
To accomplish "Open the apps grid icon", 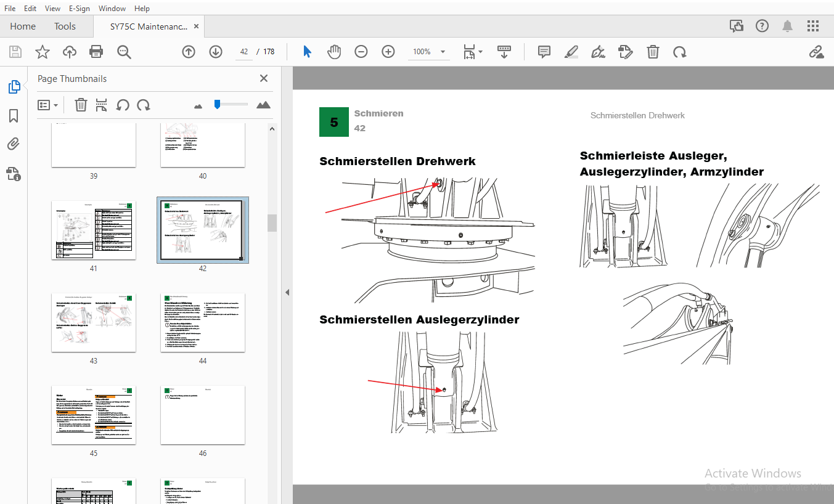I will click(x=813, y=26).
